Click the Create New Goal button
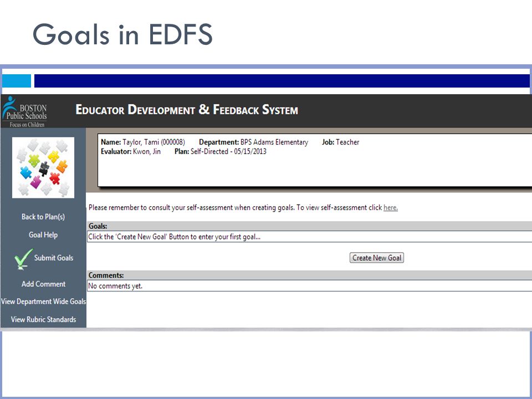532x399 pixels. pos(377,258)
